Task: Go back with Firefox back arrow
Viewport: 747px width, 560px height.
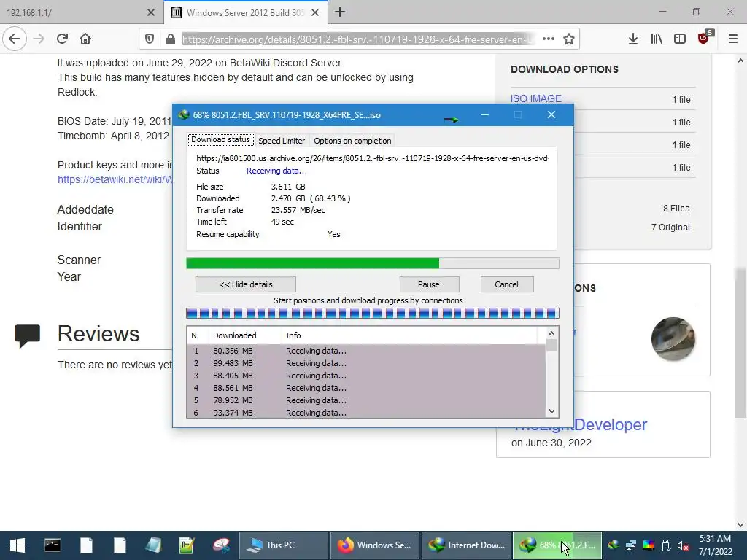Action: click(15, 39)
